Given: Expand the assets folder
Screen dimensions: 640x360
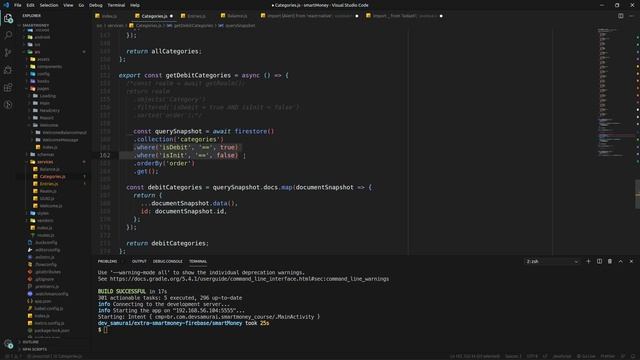Looking at the screenshot, I should pos(43,59).
